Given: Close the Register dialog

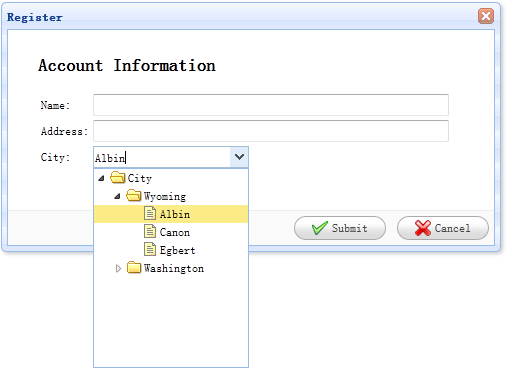Looking at the screenshot, I should coord(486,16).
